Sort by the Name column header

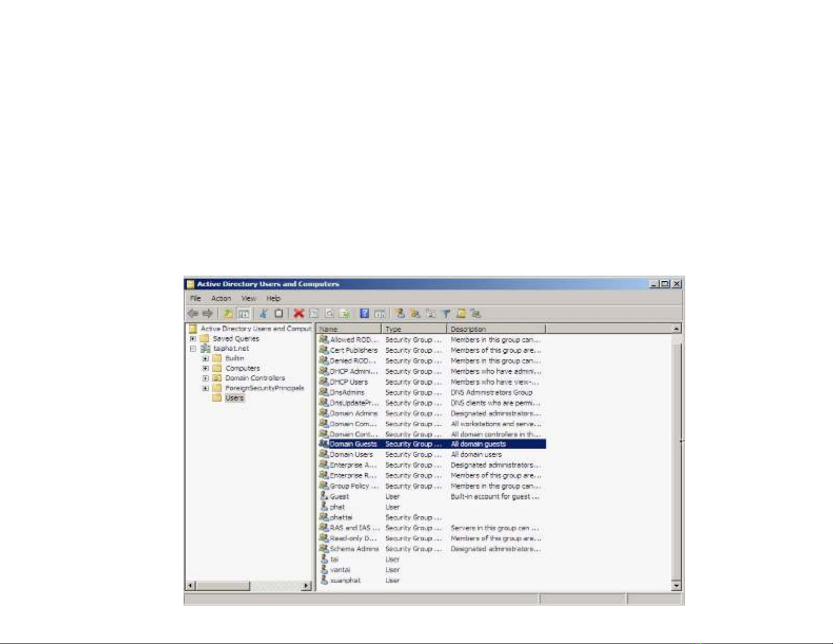[x=349, y=329]
